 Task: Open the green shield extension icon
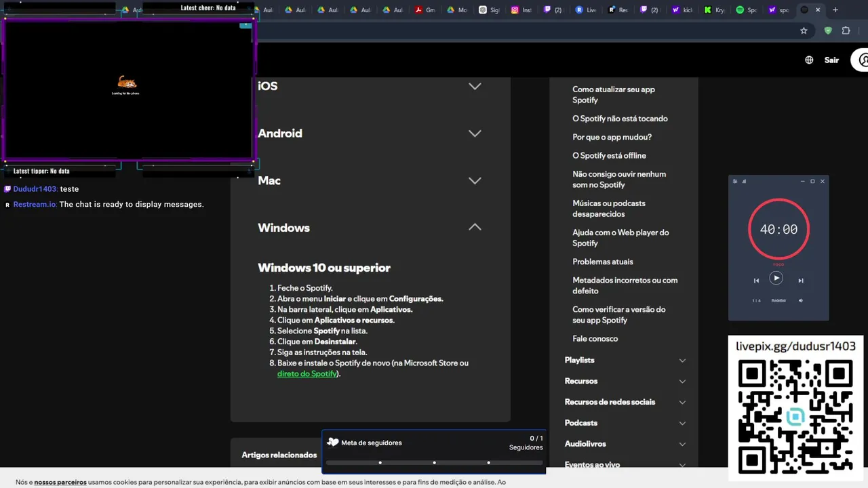point(828,30)
